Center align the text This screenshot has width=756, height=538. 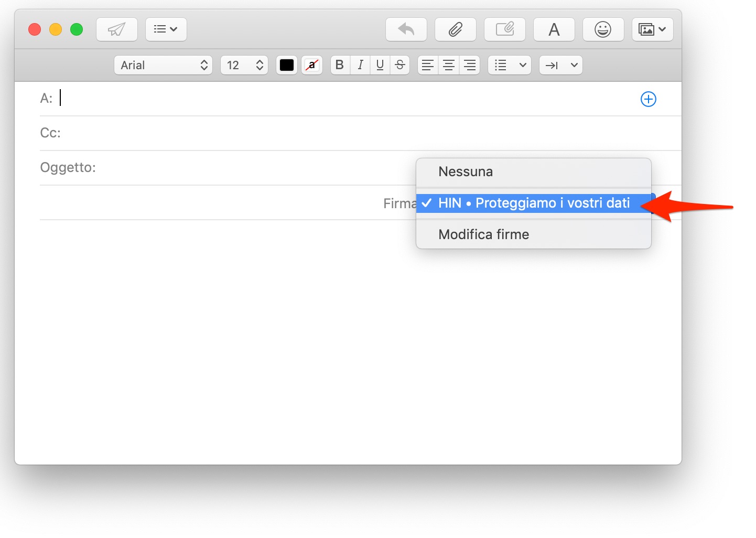(449, 65)
